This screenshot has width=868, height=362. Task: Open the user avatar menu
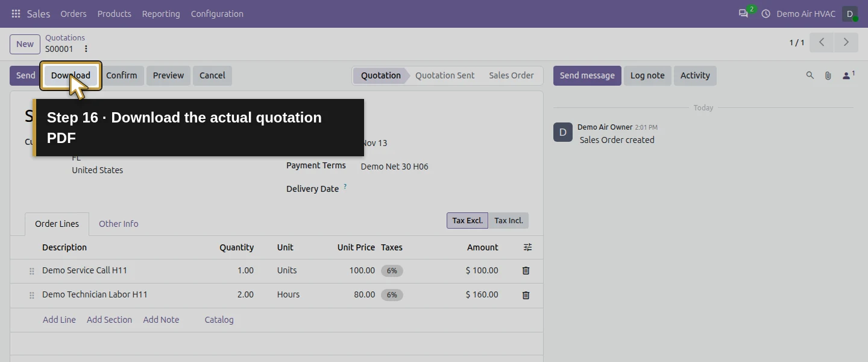click(x=850, y=14)
